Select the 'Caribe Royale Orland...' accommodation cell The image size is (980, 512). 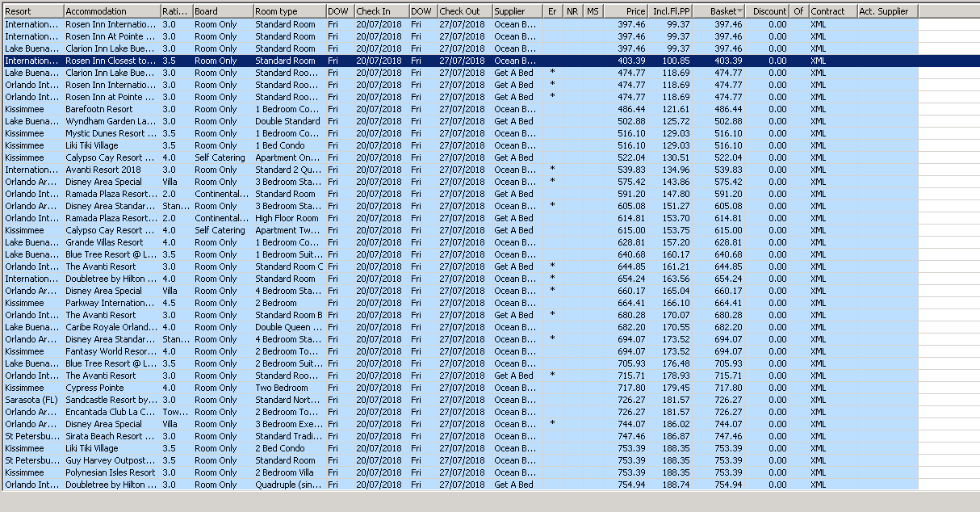pyautogui.click(x=112, y=327)
